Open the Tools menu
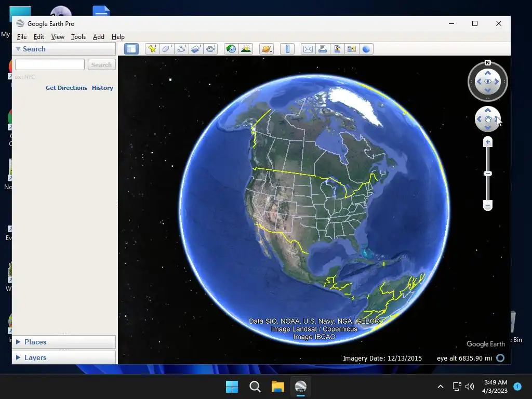 [78, 37]
